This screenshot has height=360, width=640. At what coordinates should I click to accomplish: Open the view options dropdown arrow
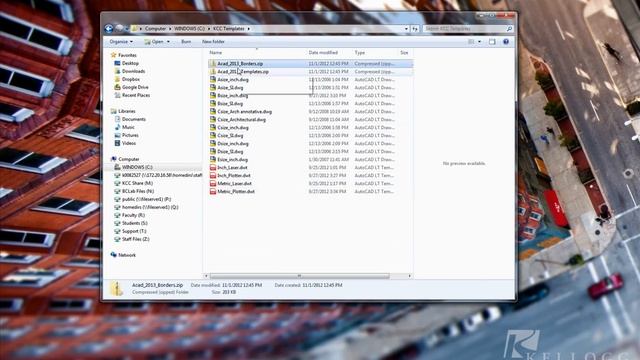[x=479, y=42]
